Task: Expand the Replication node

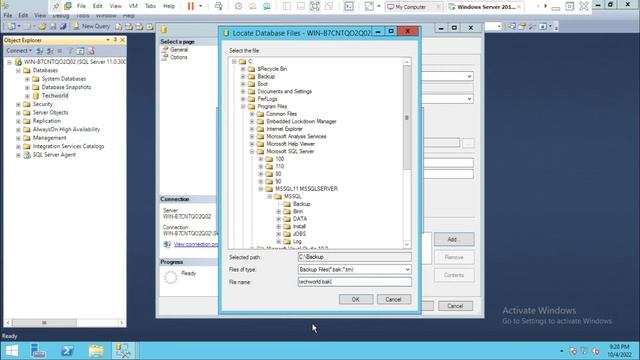Action: point(18,121)
